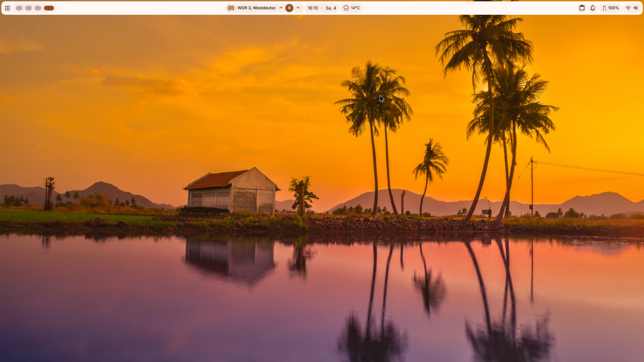Open the WDR 3 media player title

[257, 8]
